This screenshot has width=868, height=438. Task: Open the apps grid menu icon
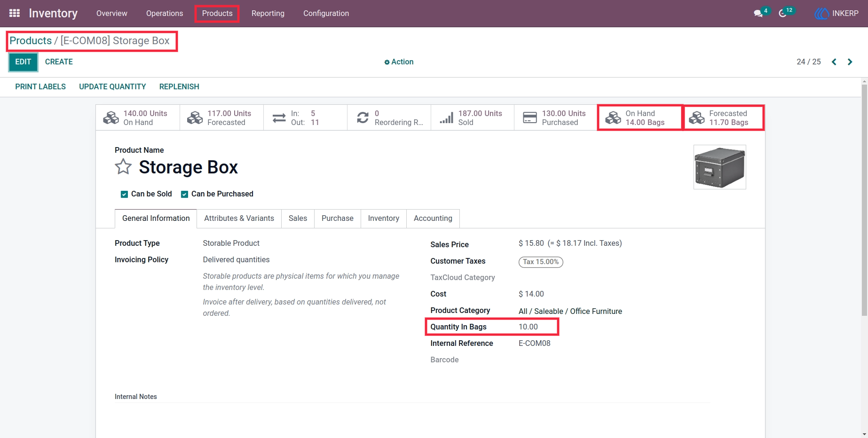(15, 13)
